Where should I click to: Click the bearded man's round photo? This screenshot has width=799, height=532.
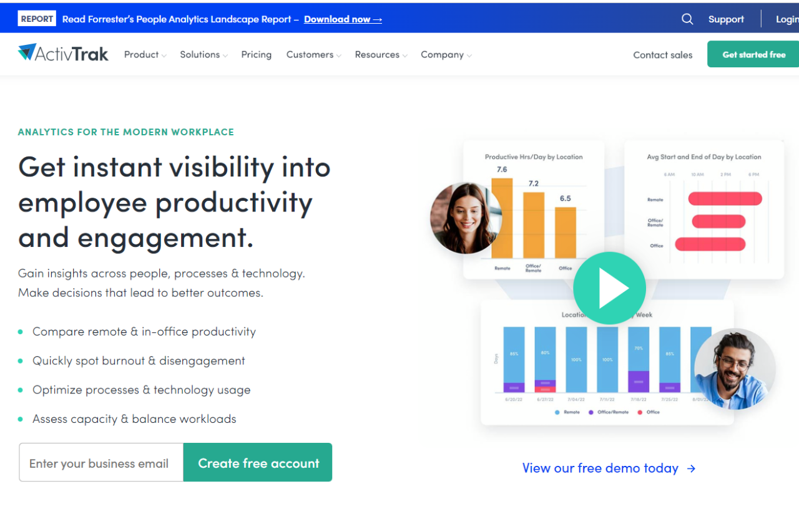(735, 369)
